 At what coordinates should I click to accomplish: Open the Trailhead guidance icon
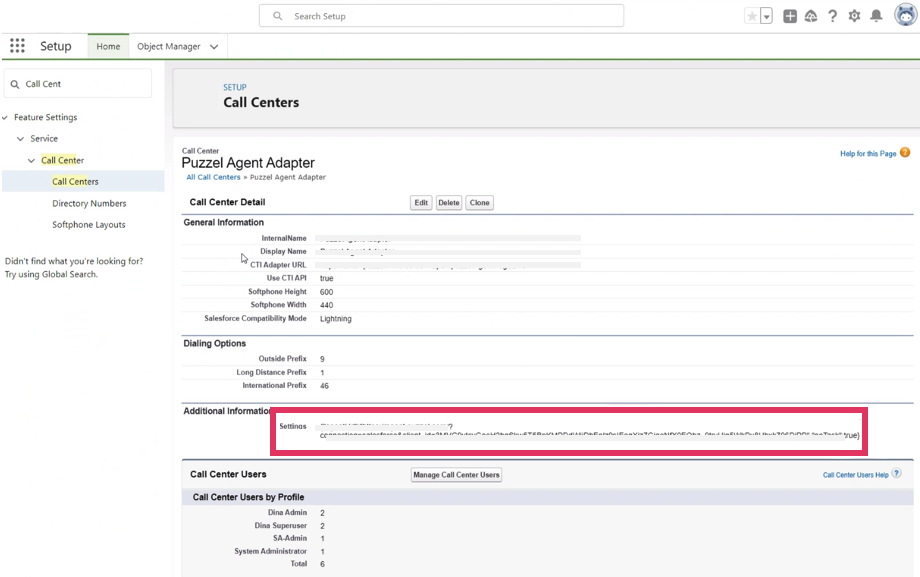(x=811, y=16)
